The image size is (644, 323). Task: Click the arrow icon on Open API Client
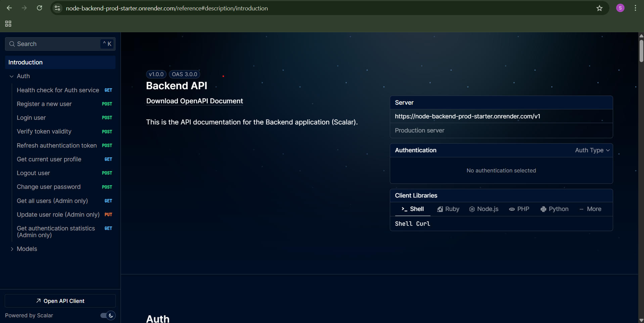[x=38, y=301]
